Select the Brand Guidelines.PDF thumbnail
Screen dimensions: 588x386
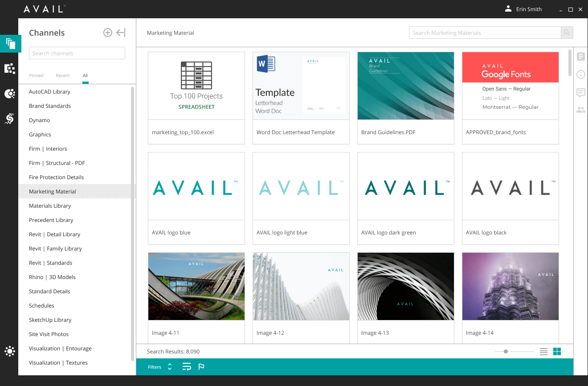pos(406,86)
